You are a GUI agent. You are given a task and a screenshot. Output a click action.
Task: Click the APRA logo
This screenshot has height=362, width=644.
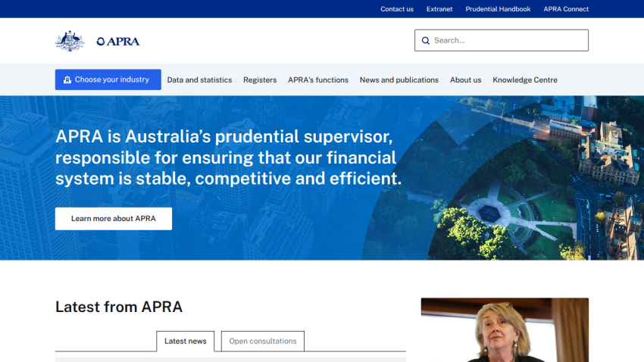118,42
